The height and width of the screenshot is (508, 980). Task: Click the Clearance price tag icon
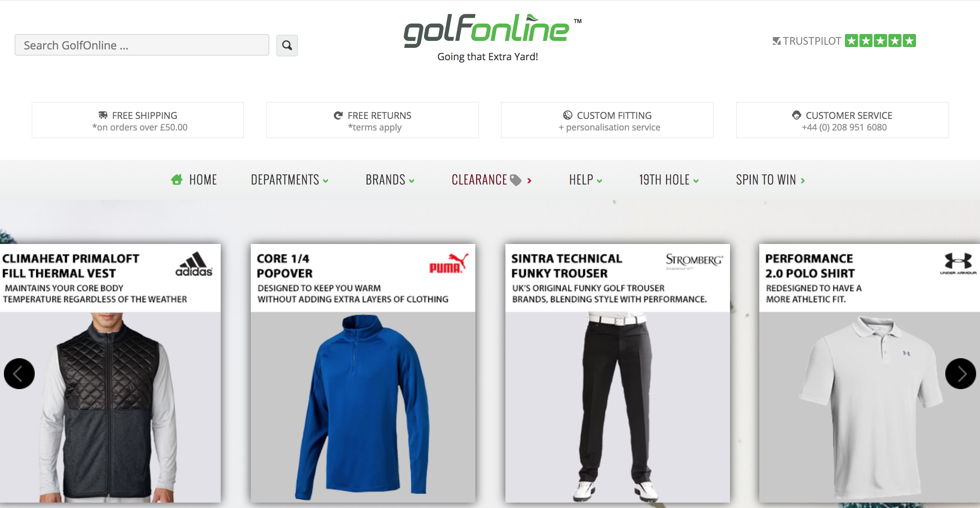pos(516,180)
